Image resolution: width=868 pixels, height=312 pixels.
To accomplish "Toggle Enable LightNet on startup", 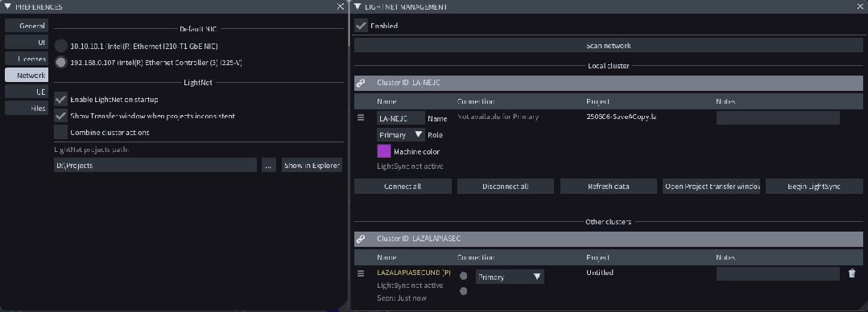I will (61, 100).
